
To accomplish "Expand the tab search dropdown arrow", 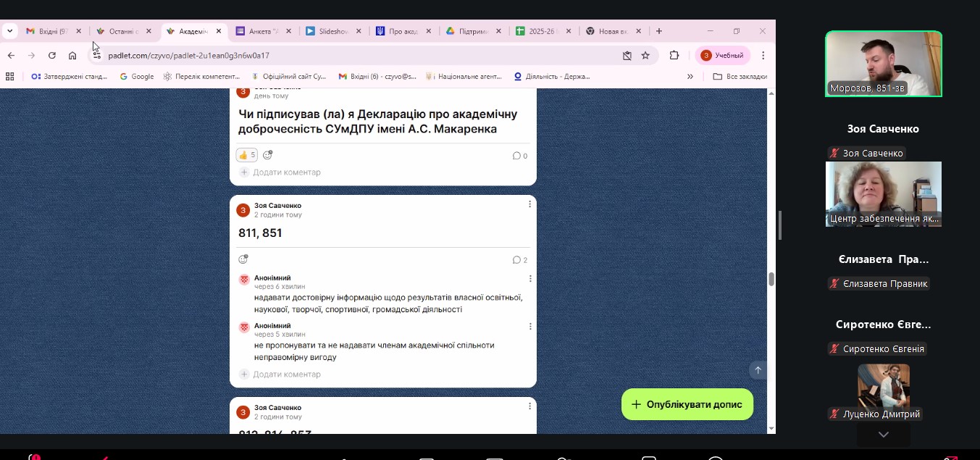I will (9, 31).
